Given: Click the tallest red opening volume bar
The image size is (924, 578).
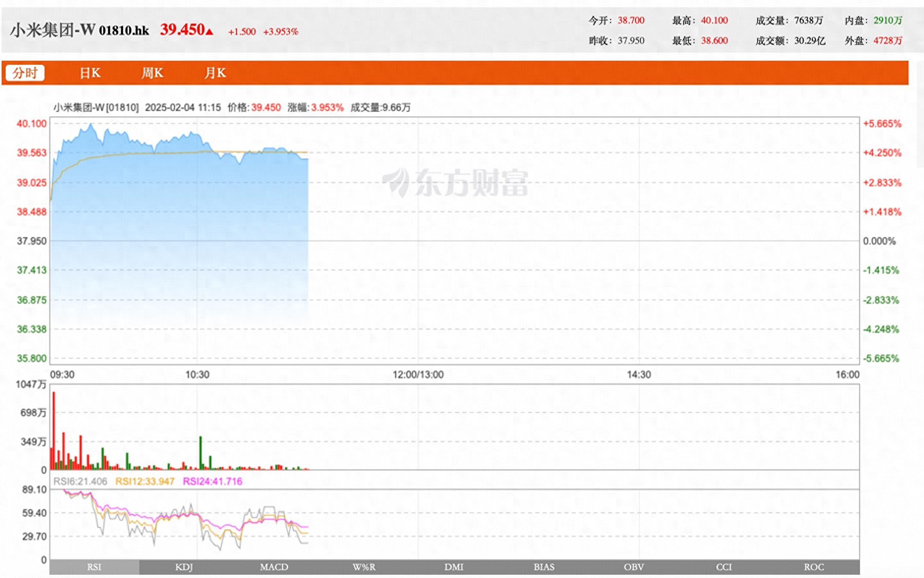Looking at the screenshot, I should tap(54, 431).
